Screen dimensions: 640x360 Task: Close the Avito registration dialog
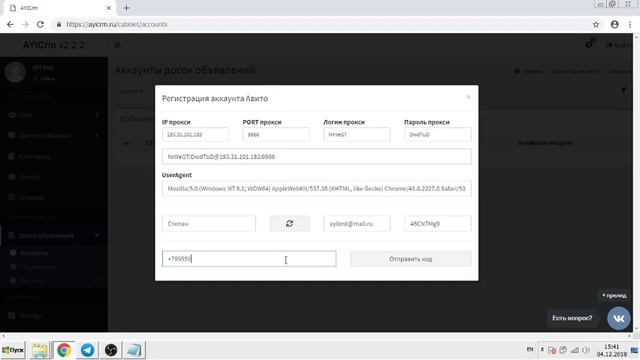(x=468, y=97)
